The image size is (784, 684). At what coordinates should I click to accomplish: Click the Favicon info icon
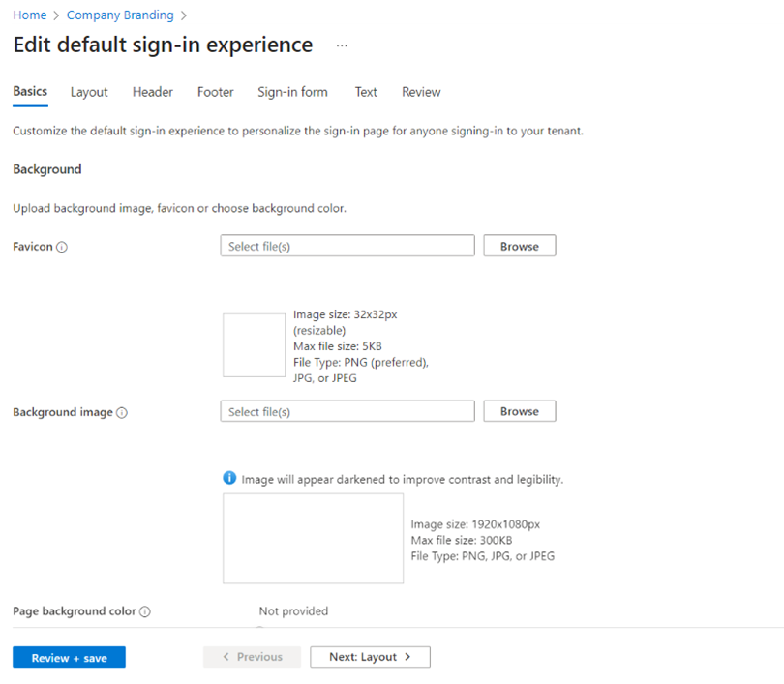pos(62,248)
